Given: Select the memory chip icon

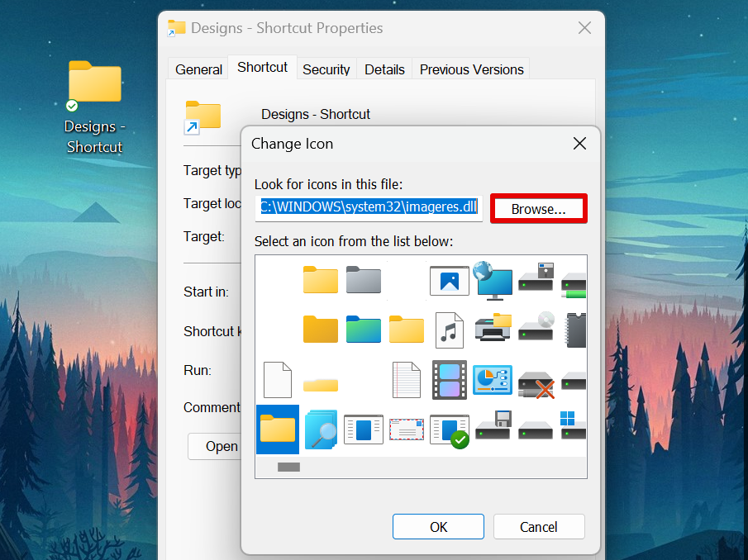Looking at the screenshot, I should pos(575,330).
